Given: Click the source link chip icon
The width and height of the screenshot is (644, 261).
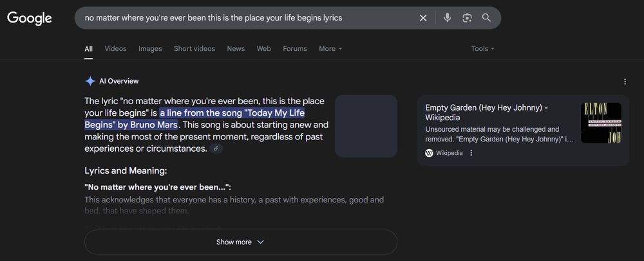Looking at the screenshot, I should click(216, 148).
